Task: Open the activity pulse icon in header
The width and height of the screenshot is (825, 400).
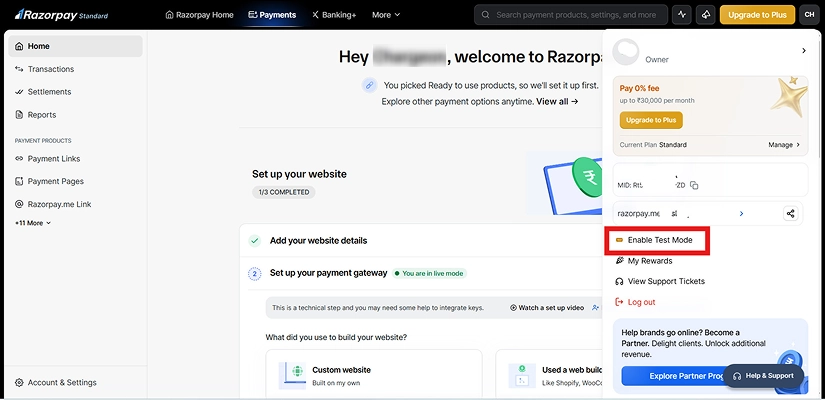Action: coord(682,15)
